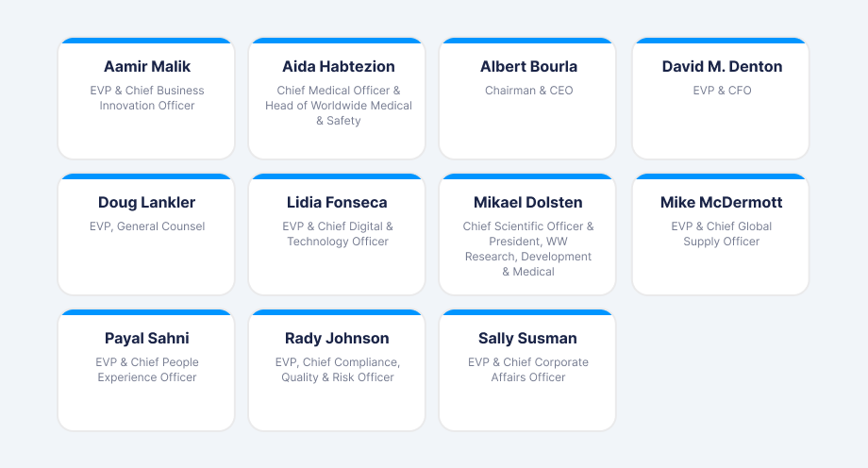
Task: Select "EVP & Chief Business Innovation Officer" description
Action: (146, 98)
